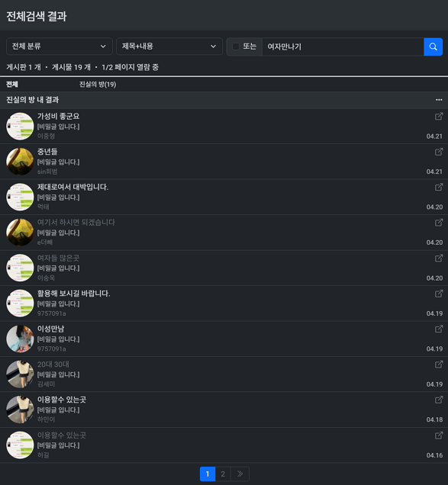Click thumbnail of 제대로여서 대박입니다 post
Viewport: 448px width, 485px height.
(20, 197)
